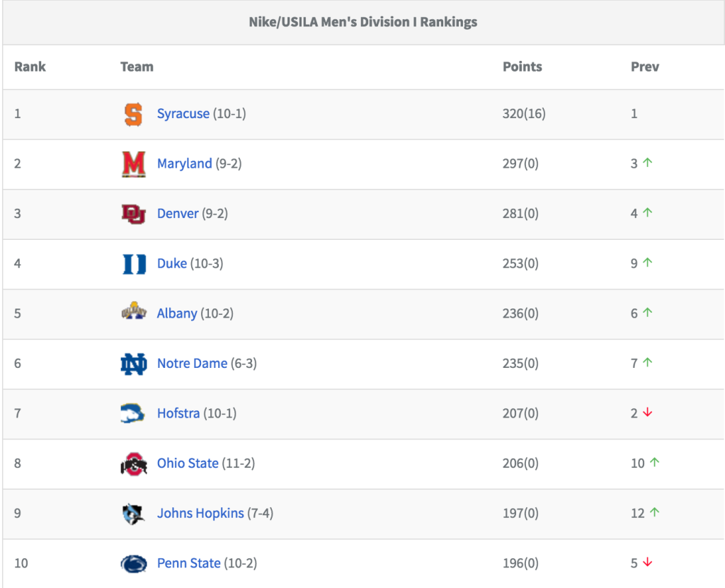Viewport: 725px width, 588px height.
Task: Click green up arrow in Maryland row
Action: tap(648, 162)
